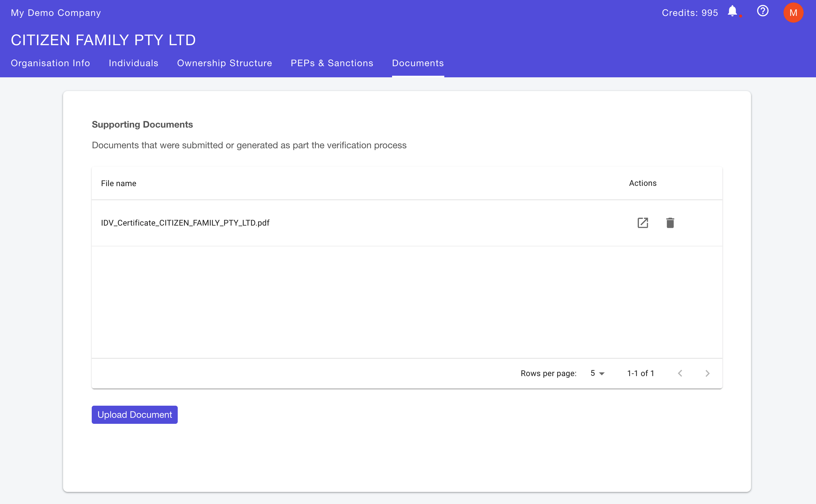The image size is (816, 504).
Task: Open the IDV certificate in new window
Action: coord(642,223)
